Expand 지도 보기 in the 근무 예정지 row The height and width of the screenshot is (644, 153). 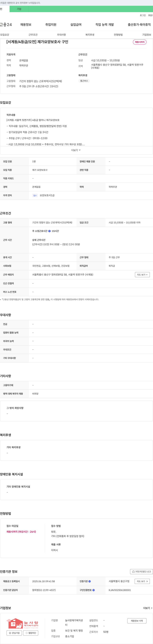coord(142,275)
